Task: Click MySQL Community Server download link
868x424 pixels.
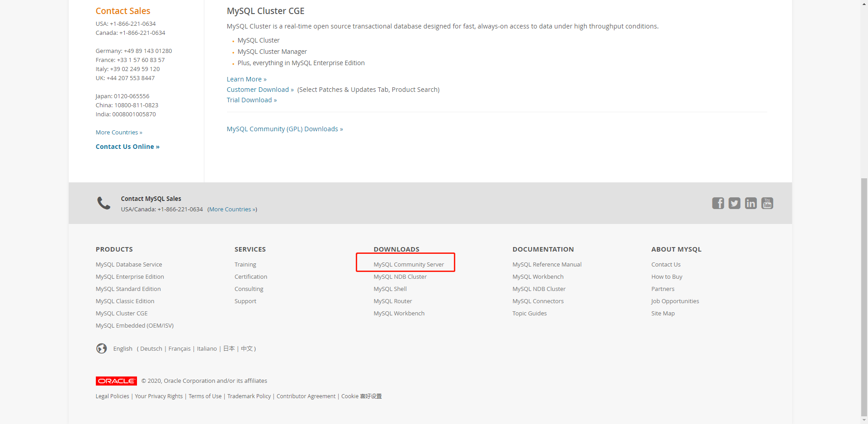Action: 409,265
